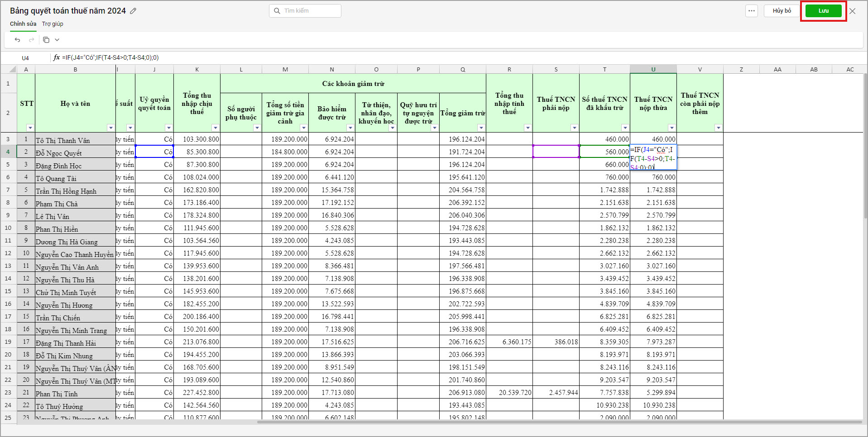Expand the arrow next to the copy icon
868x437 pixels.
(x=57, y=40)
